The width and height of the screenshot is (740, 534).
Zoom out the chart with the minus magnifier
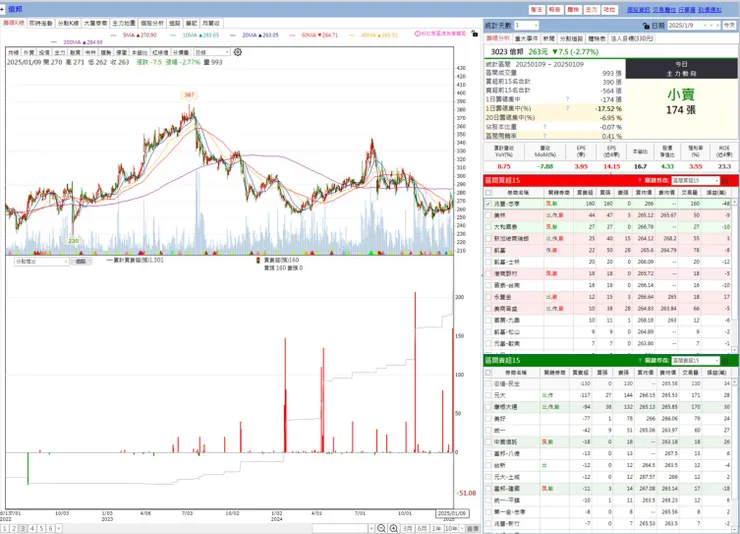[x=381, y=528]
